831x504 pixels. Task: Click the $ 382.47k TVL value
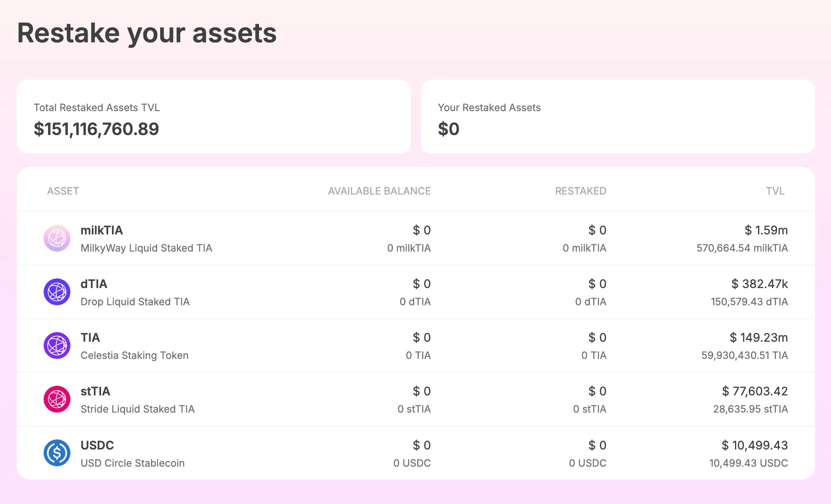pos(760,284)
